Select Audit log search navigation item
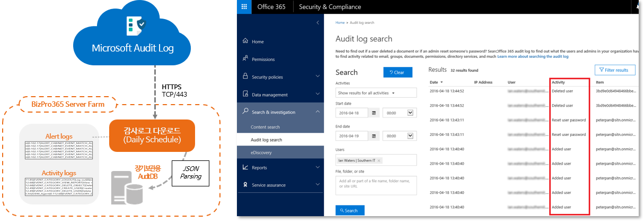The width and height of the screenshot is (644, 222). click(280, 140)
